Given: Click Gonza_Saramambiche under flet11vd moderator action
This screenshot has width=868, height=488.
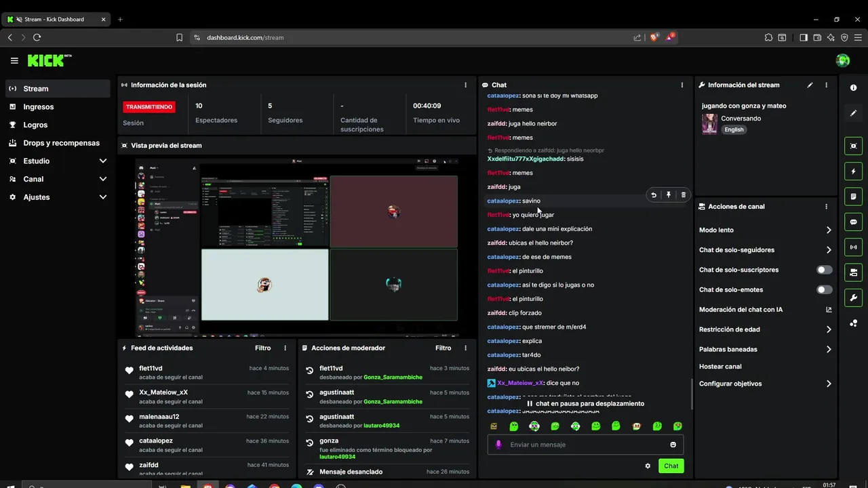Looking at the screenshot, I should click(393, 378).
